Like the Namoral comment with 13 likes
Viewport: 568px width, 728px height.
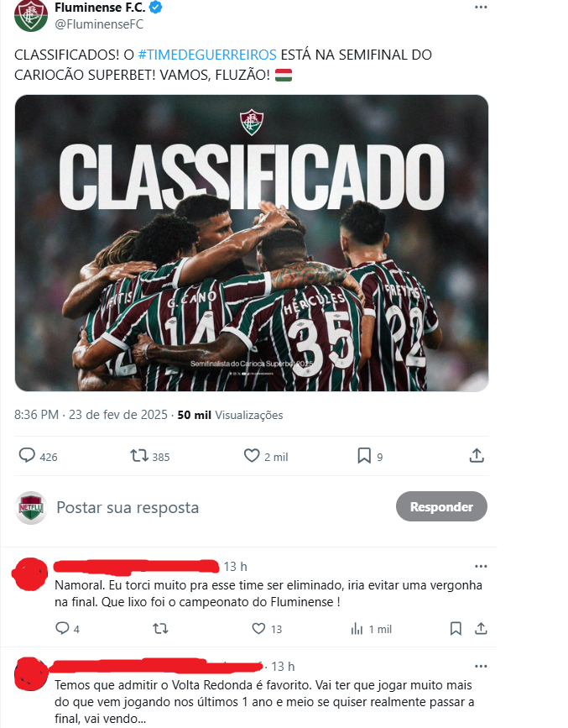tap(258, 629)
